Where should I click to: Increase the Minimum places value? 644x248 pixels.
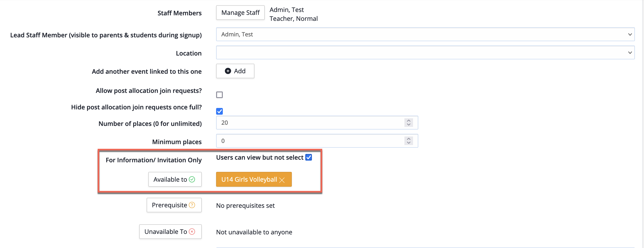pos(408,139)
